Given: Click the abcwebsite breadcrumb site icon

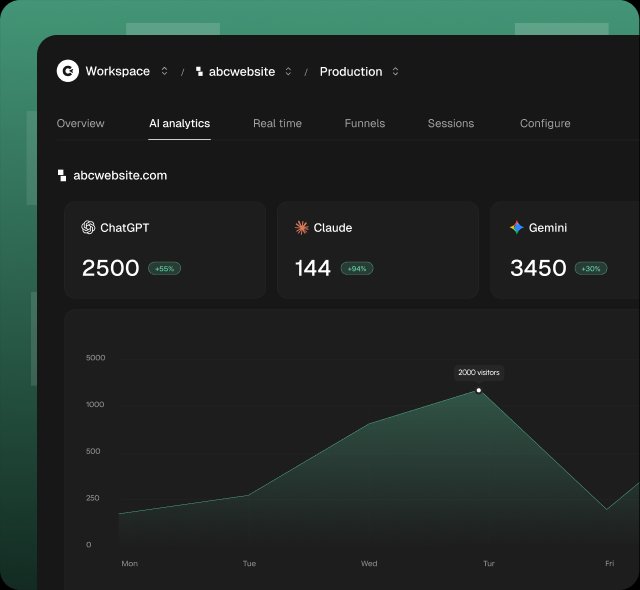Looking at the screenshot, I should [200, 71].
